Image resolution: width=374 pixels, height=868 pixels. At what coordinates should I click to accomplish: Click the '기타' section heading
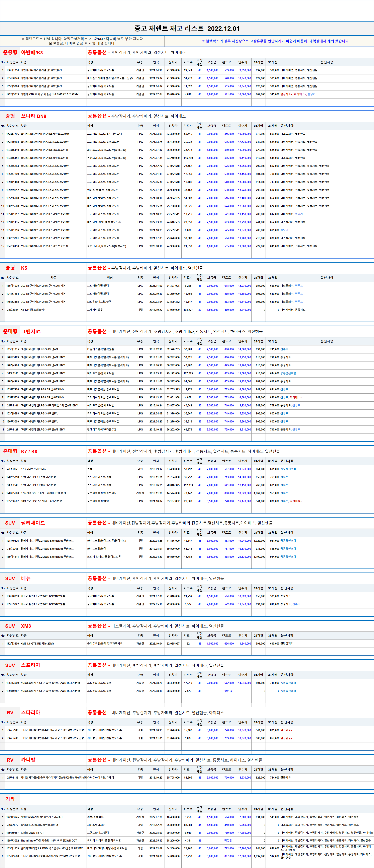coord(10,799)
